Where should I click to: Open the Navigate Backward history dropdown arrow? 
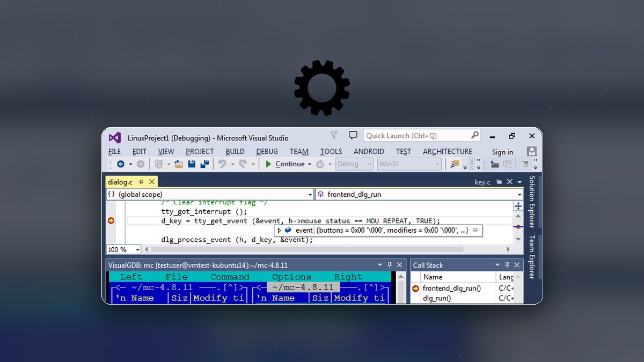(130, 165)
